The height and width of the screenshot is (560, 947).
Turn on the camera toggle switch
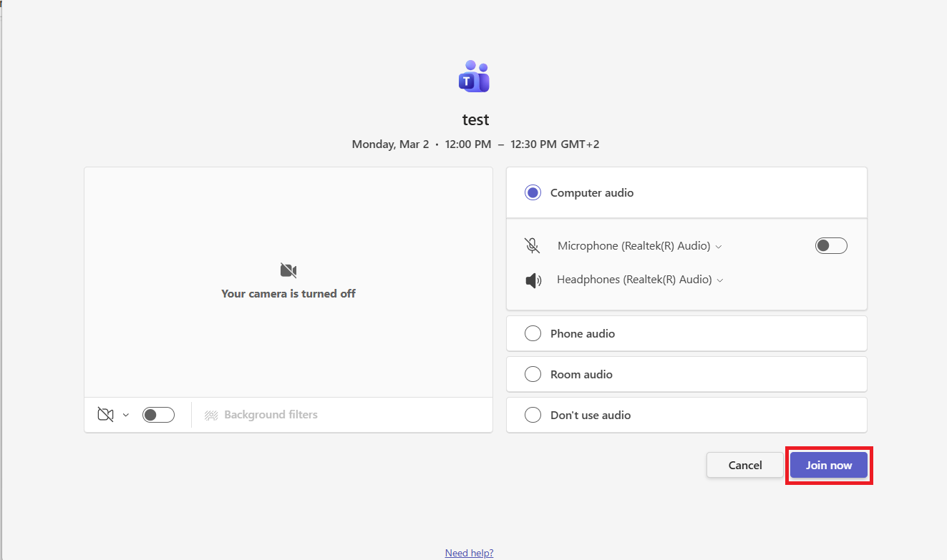pos(158,415)
